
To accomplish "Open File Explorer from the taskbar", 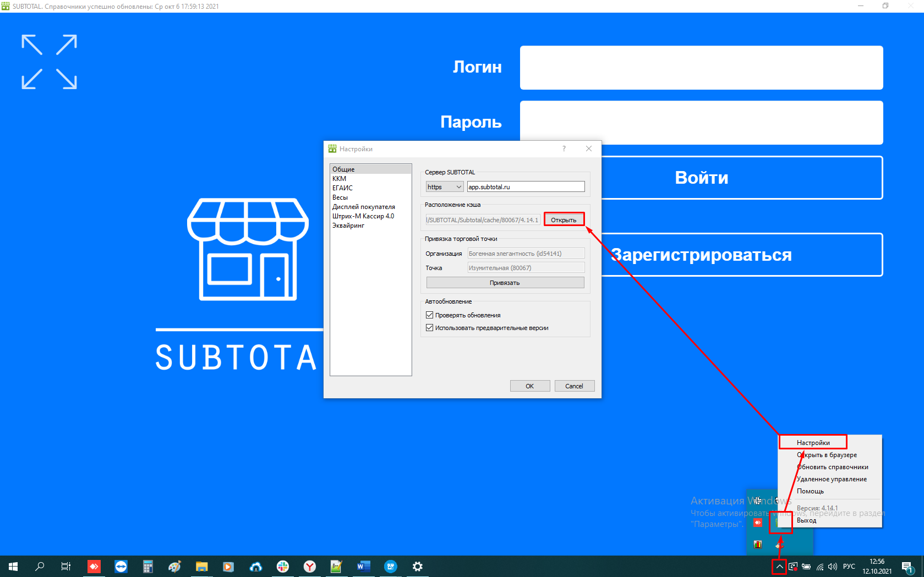I will pyautogui.click(x=201, y=566).
